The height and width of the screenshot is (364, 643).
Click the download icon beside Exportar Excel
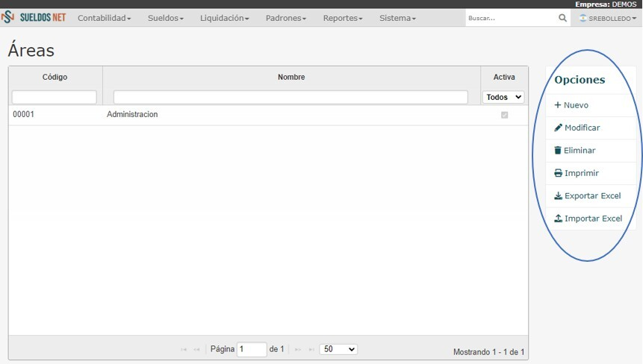point(558,195)
